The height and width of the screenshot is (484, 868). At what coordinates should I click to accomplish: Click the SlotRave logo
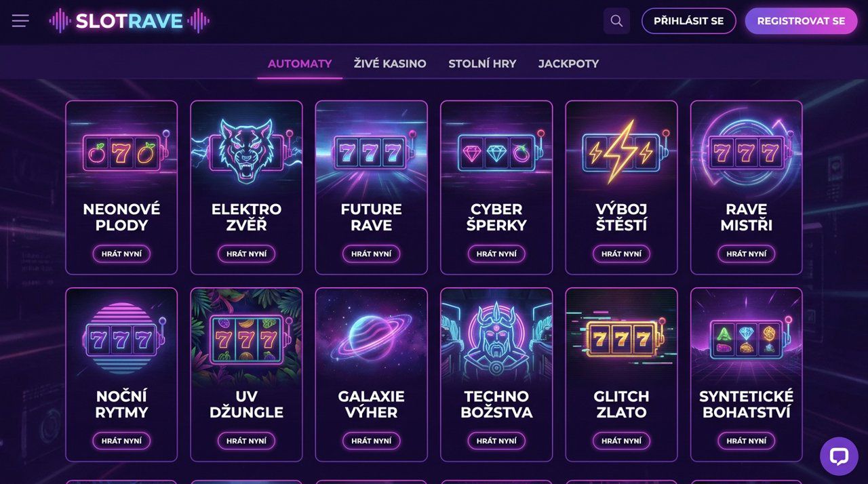[129, 21]
